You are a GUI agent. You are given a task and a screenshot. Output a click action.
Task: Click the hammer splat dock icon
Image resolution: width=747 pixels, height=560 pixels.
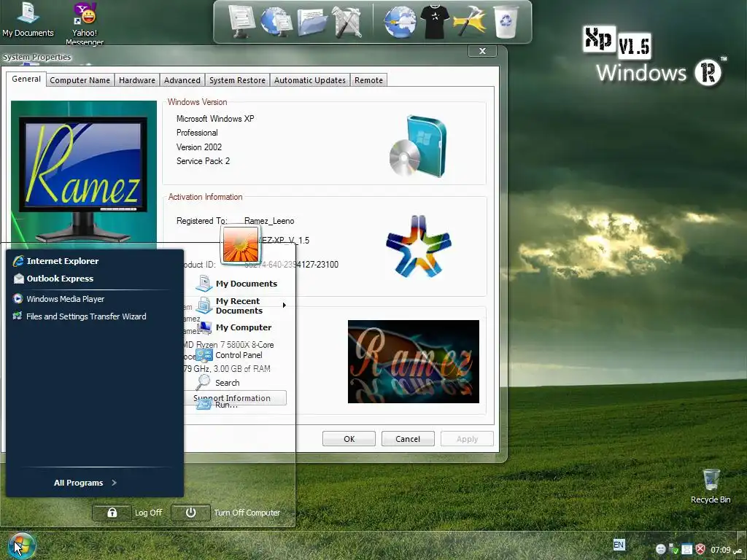pyautogui.click(x=470, y=21)
